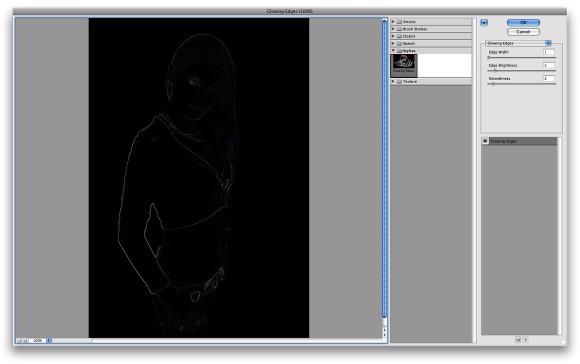The height and width of the screenshot is (364, 580).
Task: Expand the Distort filter folder
Action: [393, 36]
